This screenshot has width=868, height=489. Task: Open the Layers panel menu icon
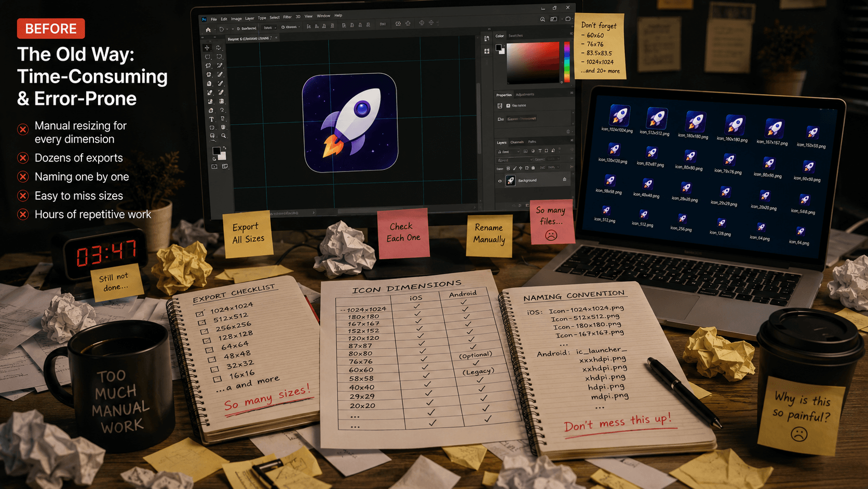click(572, 140)
